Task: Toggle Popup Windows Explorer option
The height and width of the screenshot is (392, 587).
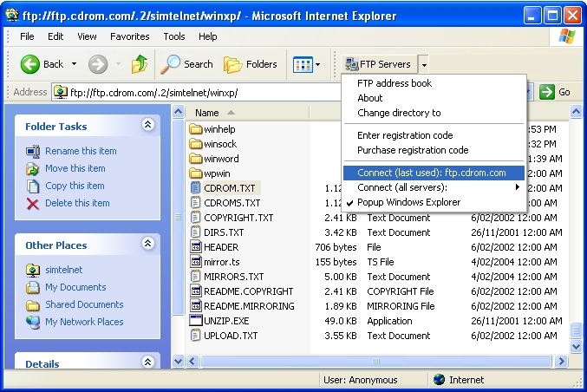Action: (x=408, y=202)
